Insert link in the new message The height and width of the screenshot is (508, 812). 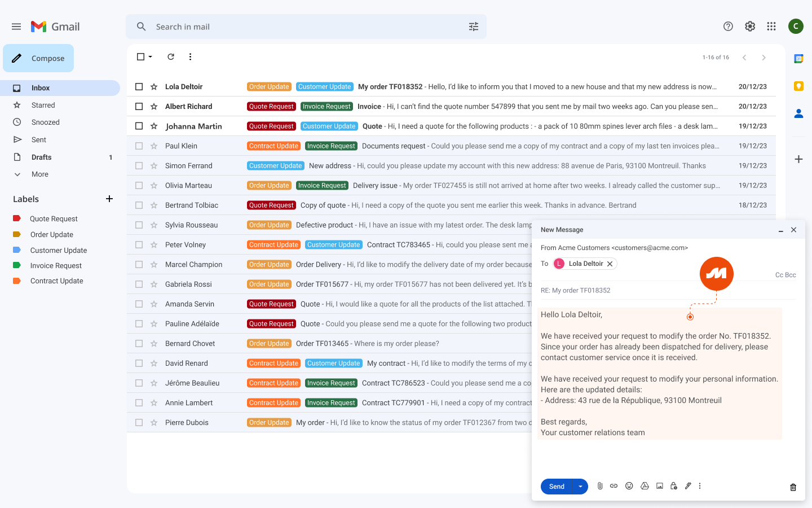pos(614,486)
